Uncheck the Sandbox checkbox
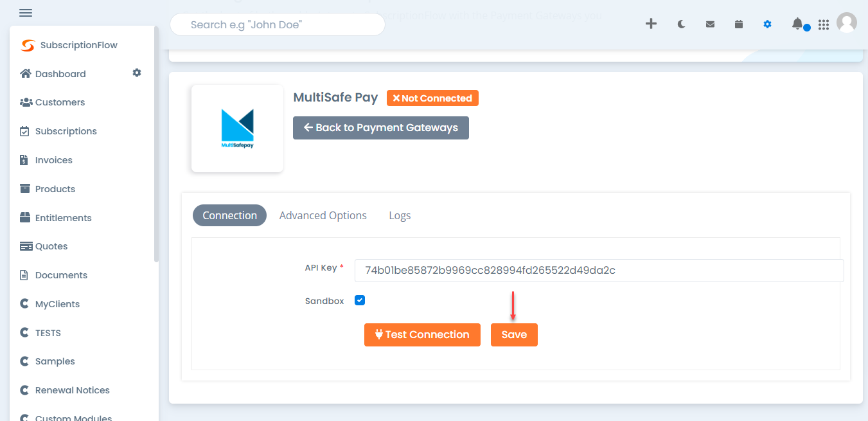The height and width of the screenshot is (421, 868). point(360,300)
